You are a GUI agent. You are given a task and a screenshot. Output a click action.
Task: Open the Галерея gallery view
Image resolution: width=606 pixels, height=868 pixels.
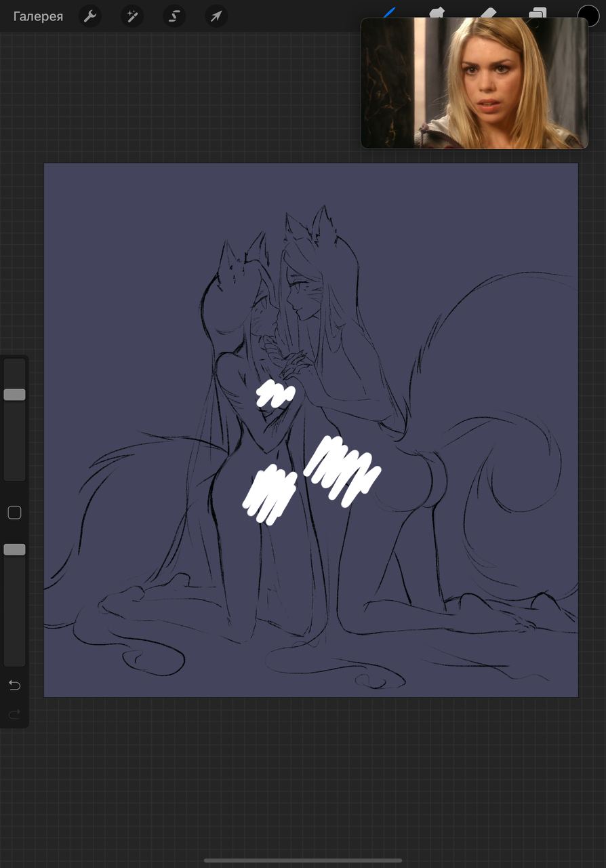pos(38,16)
